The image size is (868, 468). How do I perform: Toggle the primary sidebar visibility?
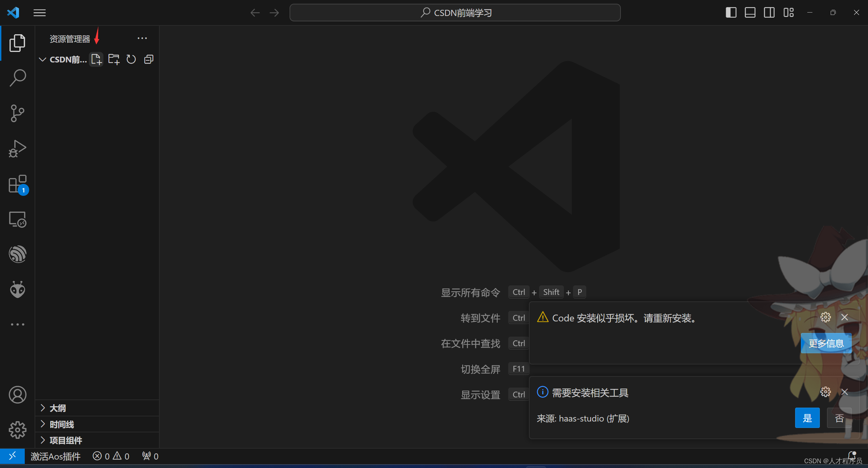[x=731, y=13]
